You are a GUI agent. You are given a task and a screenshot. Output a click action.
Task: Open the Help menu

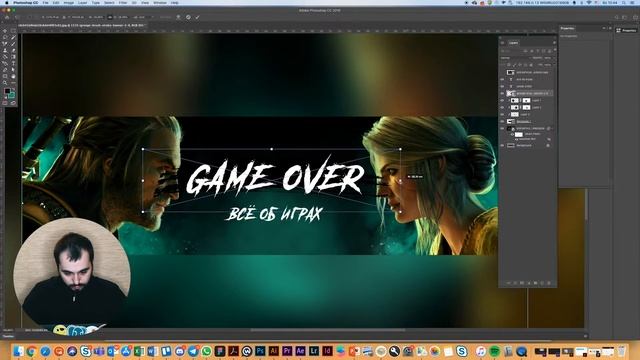174,2
